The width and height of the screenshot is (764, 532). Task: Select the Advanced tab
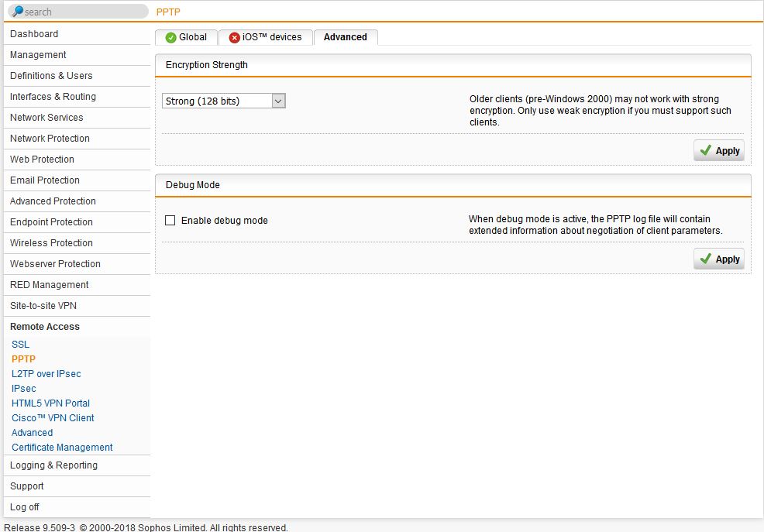[x=346, y=37]
